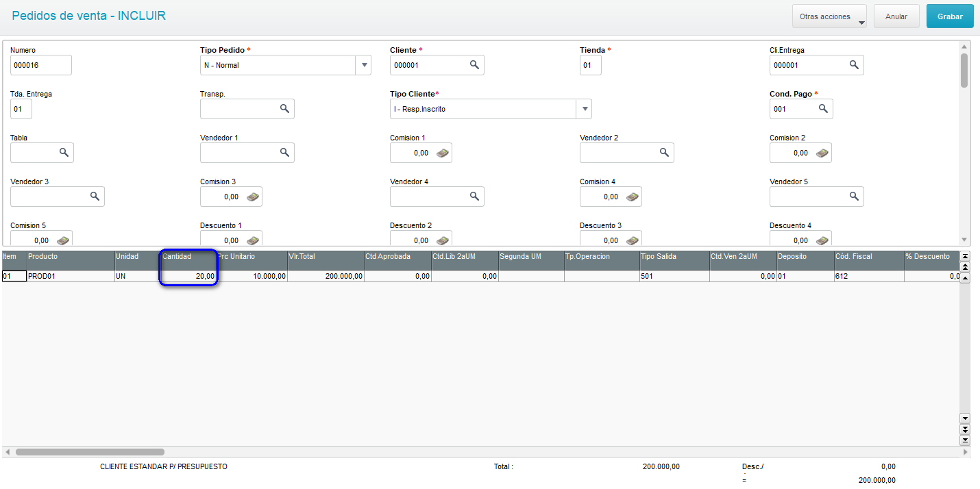Click Descuento 1 calculator money icon
Viewport: 980px width, 489px height.
coord(253,240)
